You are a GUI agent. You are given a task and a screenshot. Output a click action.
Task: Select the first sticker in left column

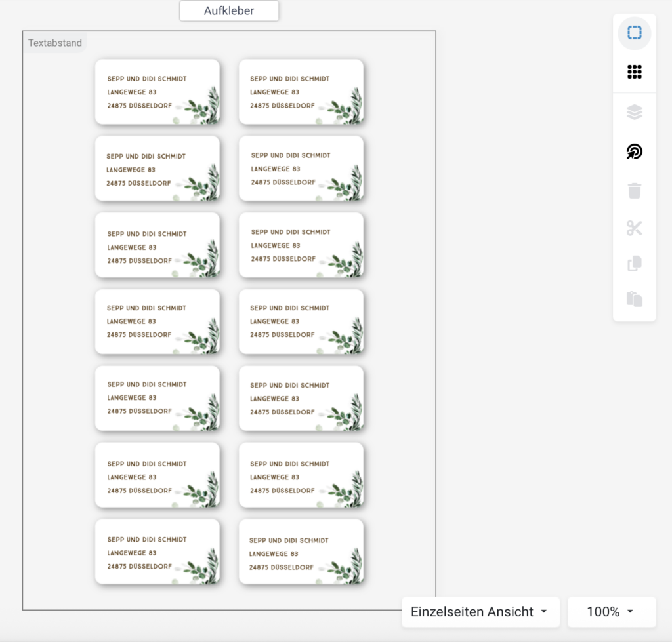point(157,92)
